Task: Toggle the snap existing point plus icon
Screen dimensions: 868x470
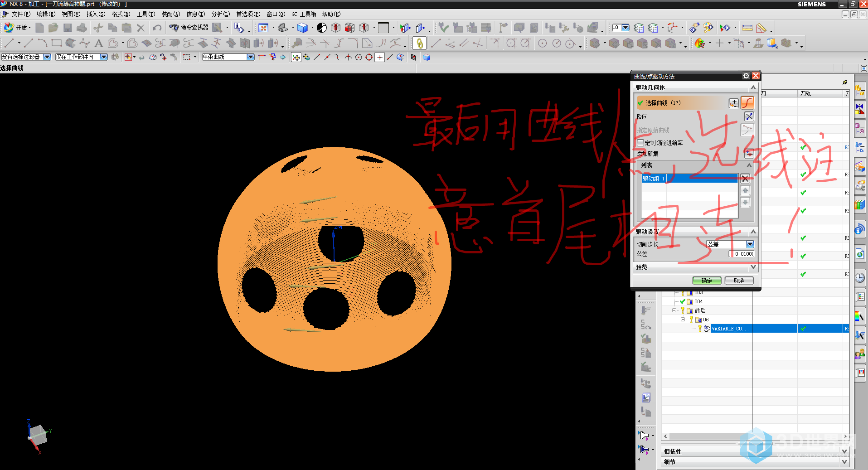Action: (380, 57)
